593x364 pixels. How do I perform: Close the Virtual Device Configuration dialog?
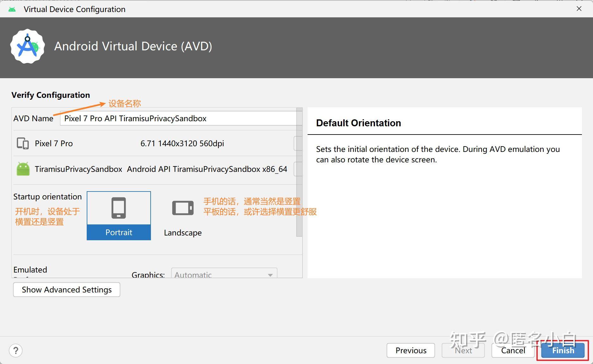click(579, 9)
